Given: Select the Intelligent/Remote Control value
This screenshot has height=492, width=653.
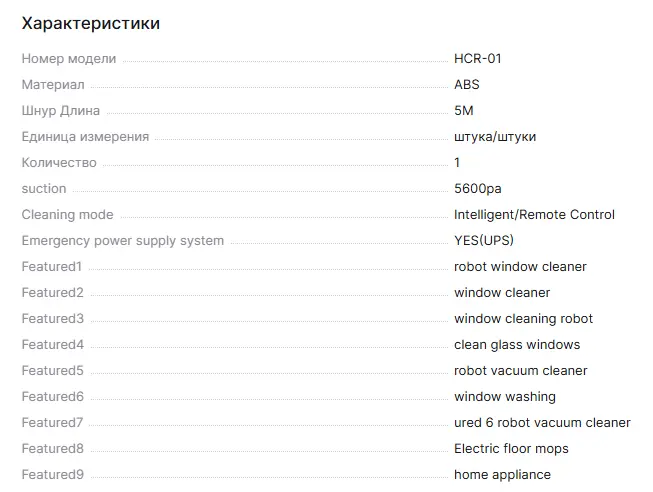Looking at the screenshot, I should [534, 215].
